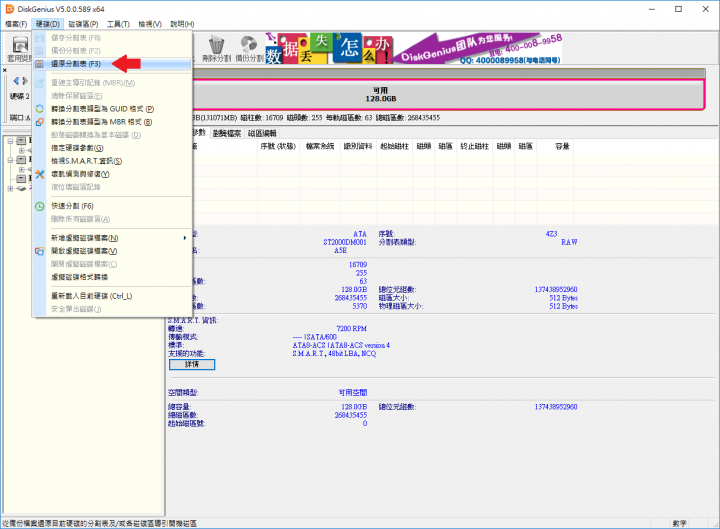Image resolution: width=720 pixels, height=529 pixels.
Task: Click the RAW partition table type value
Action: 569,242
